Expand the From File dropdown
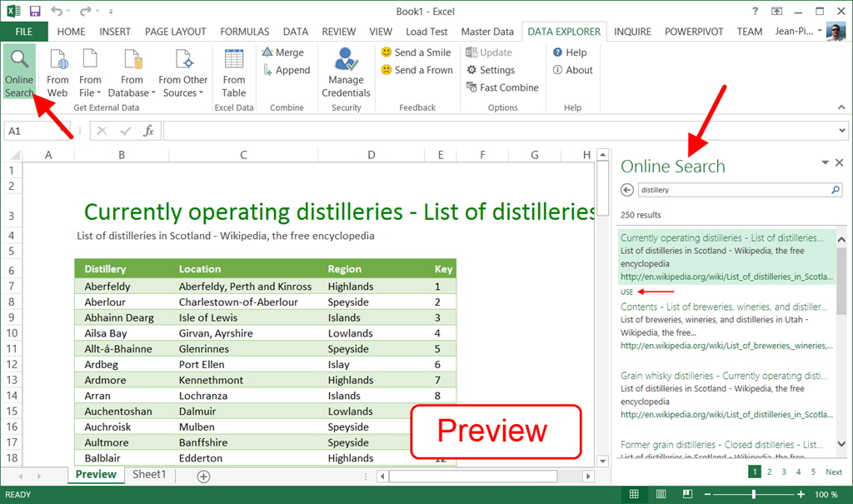 pos(90,87)
